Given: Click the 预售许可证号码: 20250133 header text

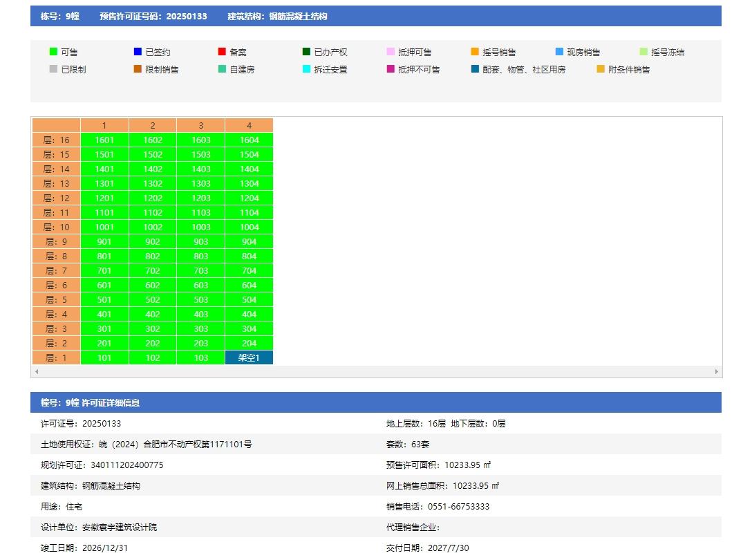Looking at the screenshot, I should [153, 17].
